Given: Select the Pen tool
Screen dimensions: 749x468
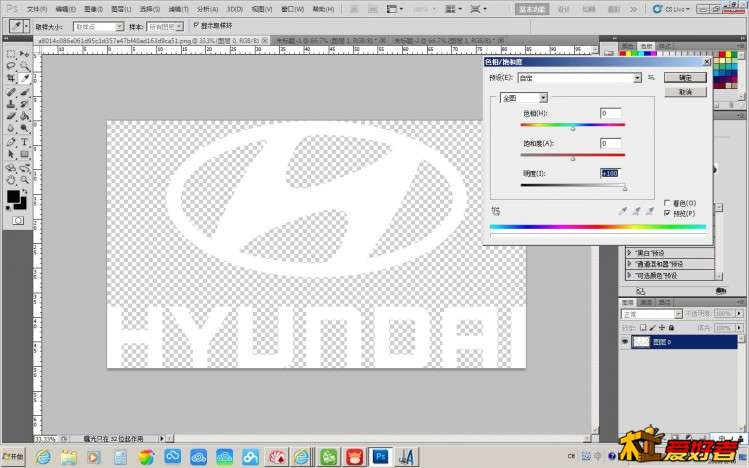Looking at the screenshot, I should 11,142.
